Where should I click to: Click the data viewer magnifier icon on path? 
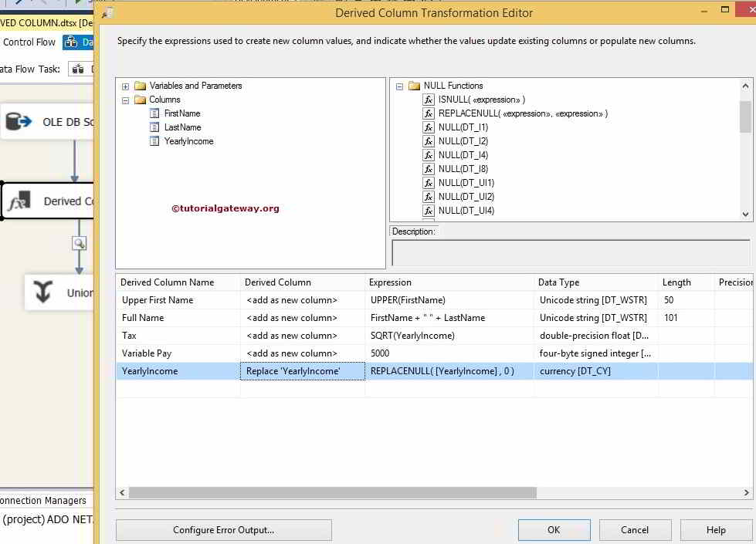tap(79, 243)
